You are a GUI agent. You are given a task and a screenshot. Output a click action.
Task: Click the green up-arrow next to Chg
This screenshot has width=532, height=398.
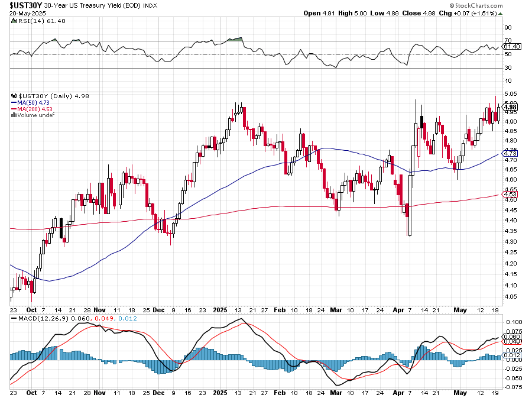coord(501,13)
